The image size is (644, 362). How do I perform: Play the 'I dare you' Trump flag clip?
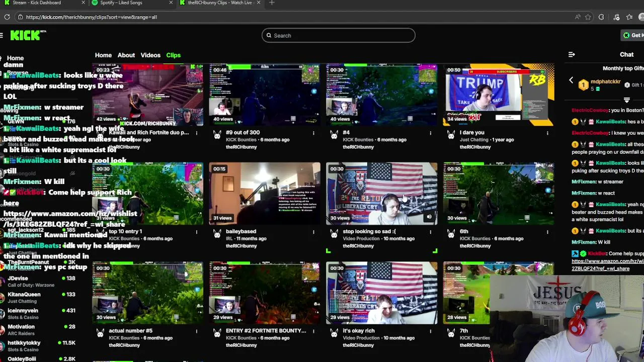499,95
